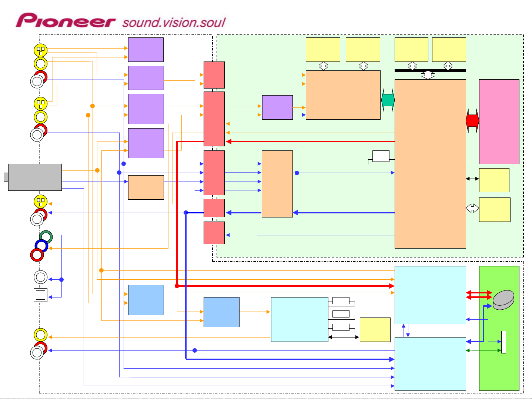Click the thick red arrow into the tall red block
532x399 pixels.
(310, 142)
